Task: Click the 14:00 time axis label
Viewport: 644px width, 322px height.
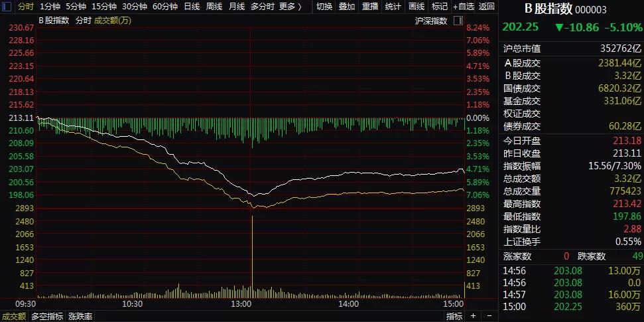Action: 349,304
